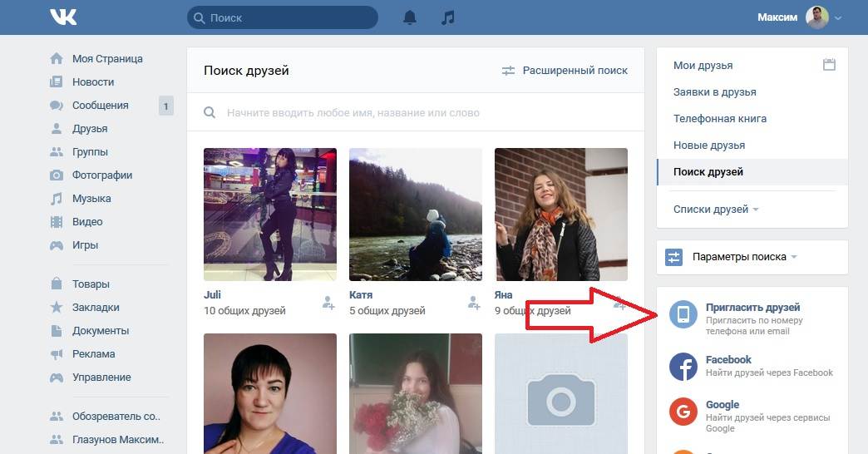The height and width of the screenshot is (454, 868).
Task: Click the friend search text field
Action: (x=416, y=112)
